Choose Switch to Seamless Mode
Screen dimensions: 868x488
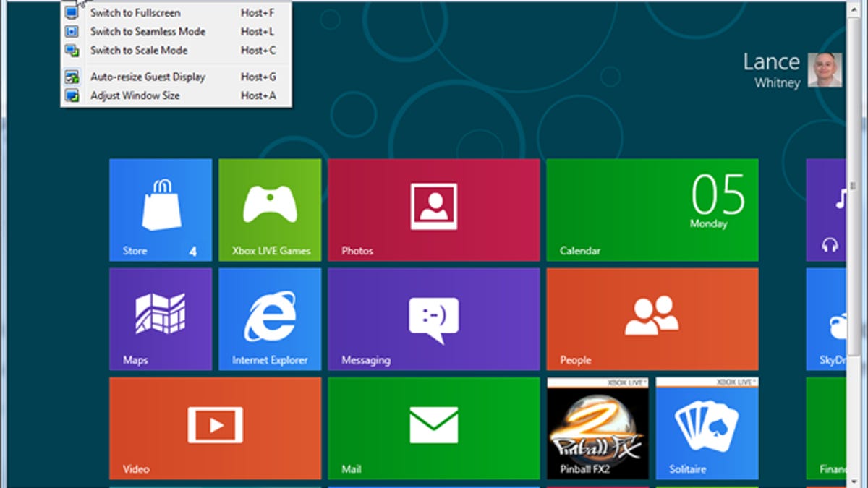pos(148,32)
